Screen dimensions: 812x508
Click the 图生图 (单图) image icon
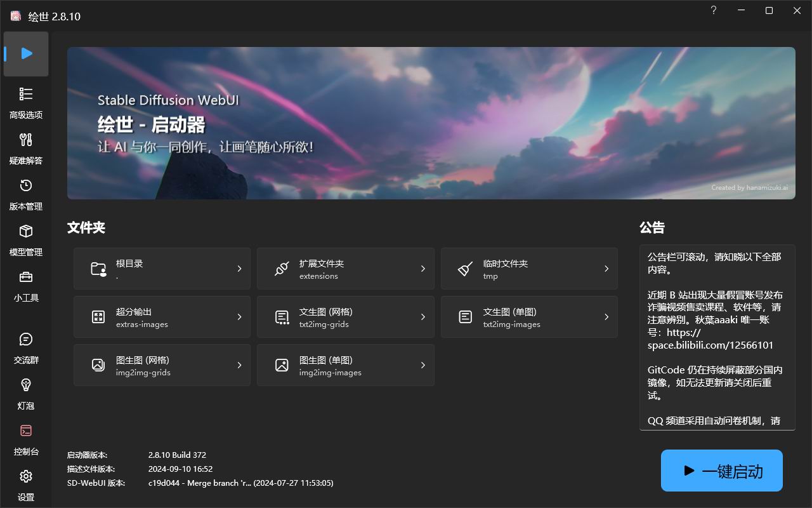click(282, 365)
